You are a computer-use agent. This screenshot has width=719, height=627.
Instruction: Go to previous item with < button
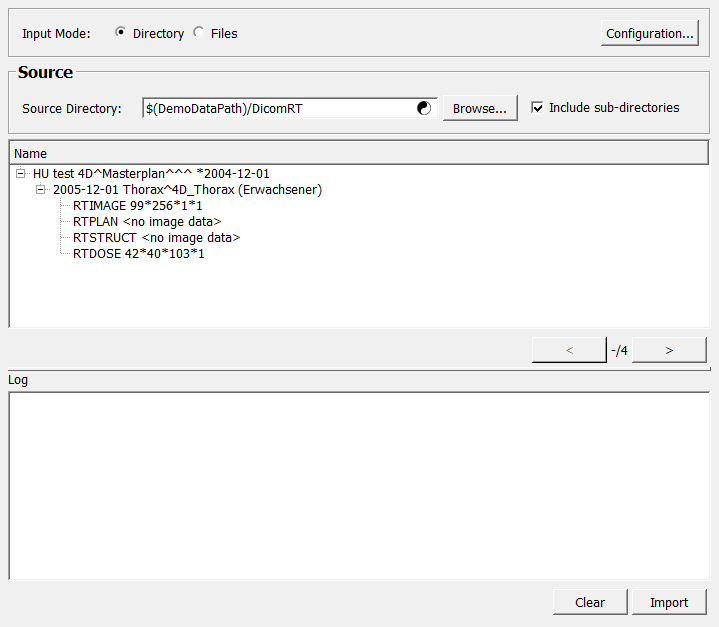click(569, 350)
